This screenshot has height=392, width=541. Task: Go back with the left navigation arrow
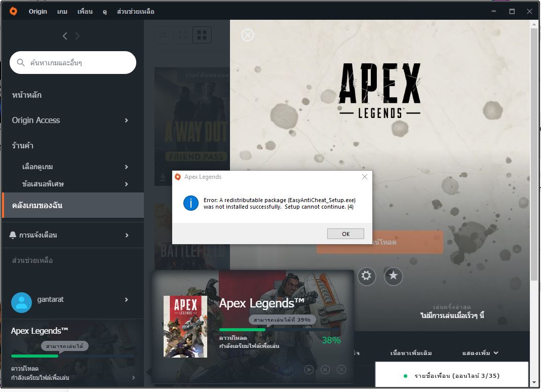(x=65, y=36)
